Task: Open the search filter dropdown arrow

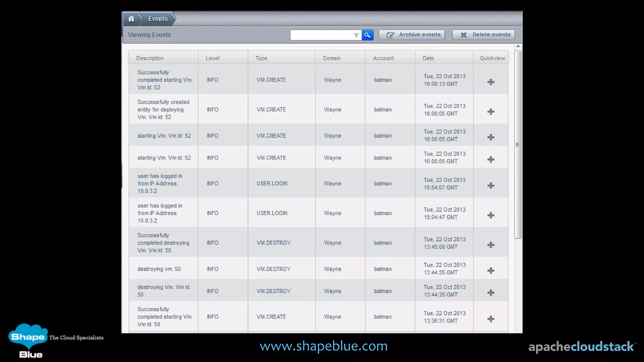Action: click(x=356, y=35)
